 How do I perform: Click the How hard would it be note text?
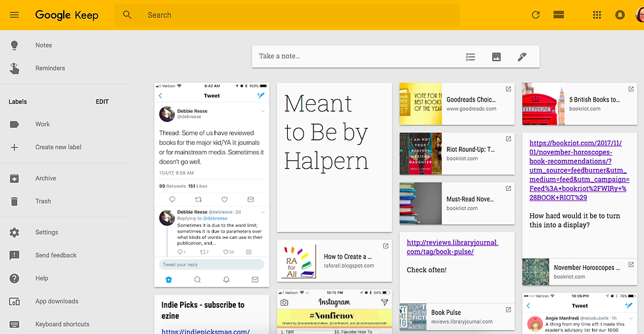click(x=574, y=220)
